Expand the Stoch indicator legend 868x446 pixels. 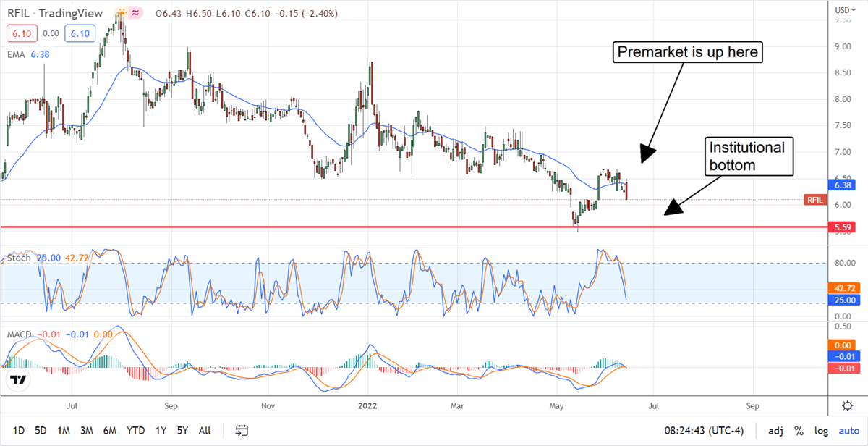coord(19,258)
